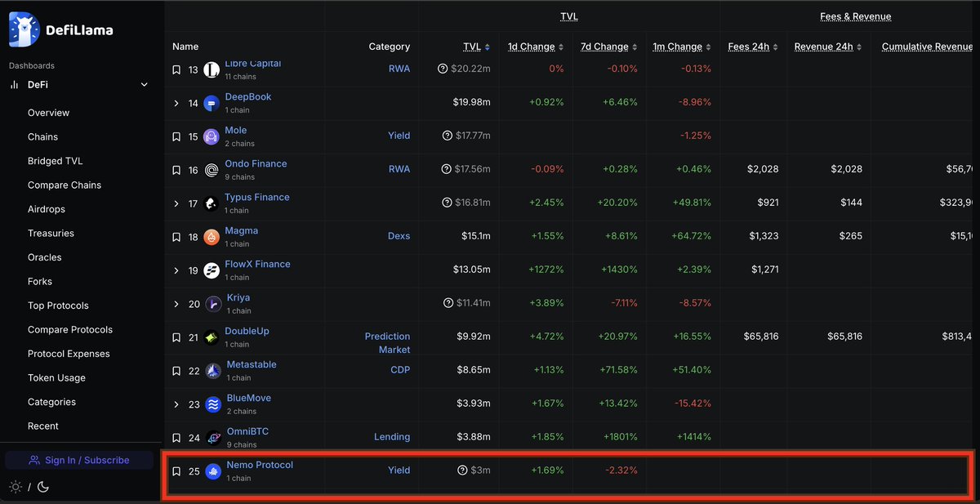The height and width of the screenshot is (504, 980).
Task: Open Overview in sidebar
Action: [49, 113]
